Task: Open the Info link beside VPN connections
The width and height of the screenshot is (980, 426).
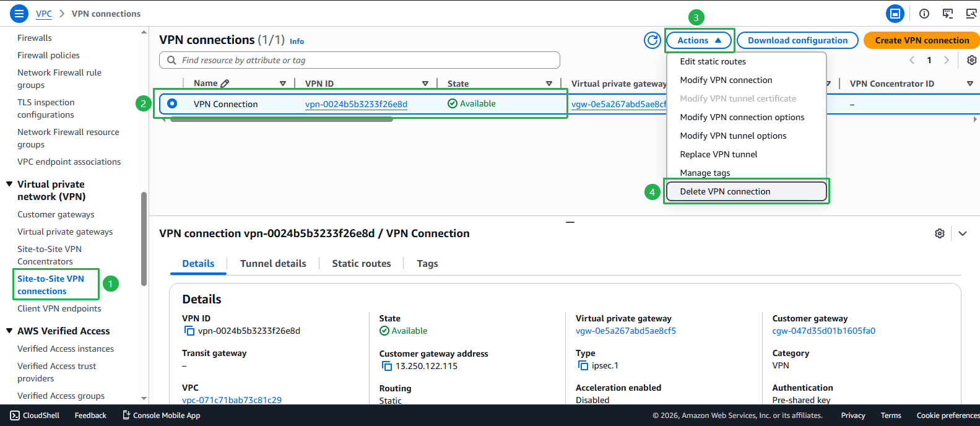Action: tap(297, 41)
